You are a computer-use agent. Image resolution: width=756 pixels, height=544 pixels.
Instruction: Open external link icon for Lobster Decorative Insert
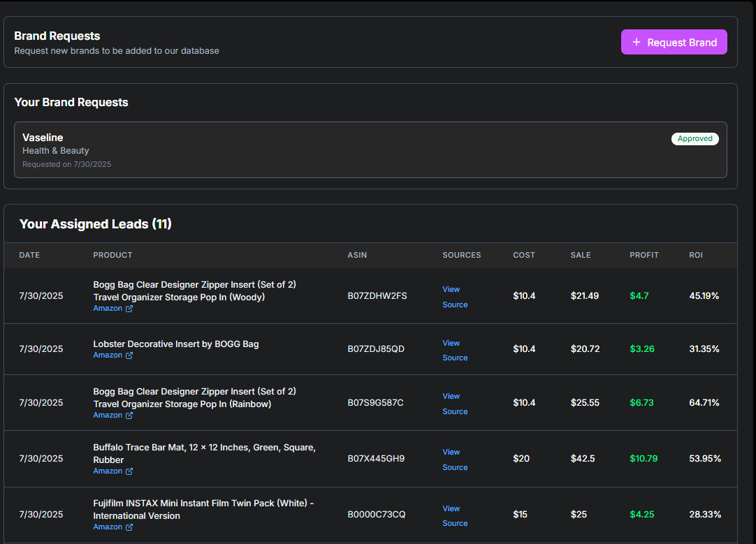click(129, 355)
